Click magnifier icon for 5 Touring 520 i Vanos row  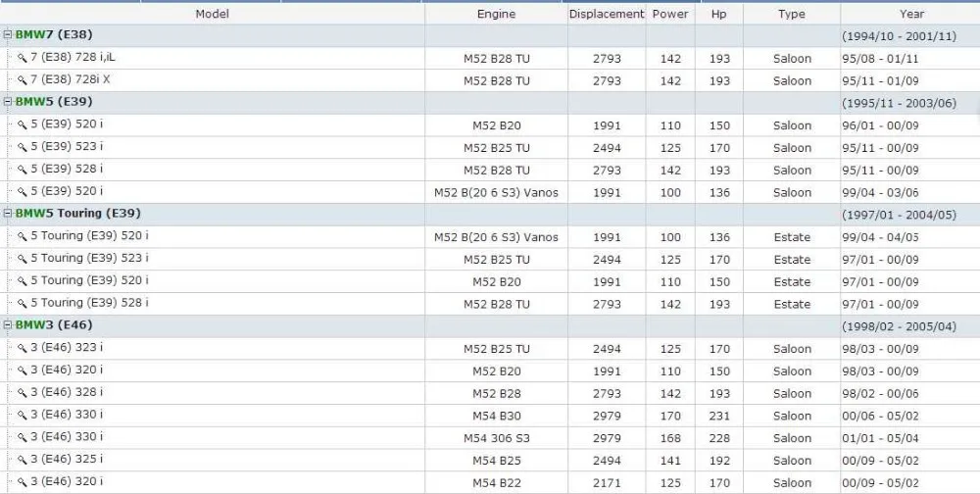click(22, 237)
